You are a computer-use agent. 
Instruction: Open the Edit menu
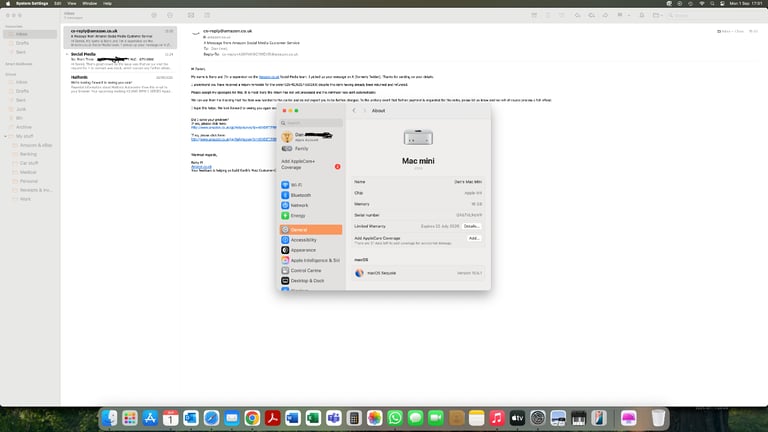click(x=58, y=3)
